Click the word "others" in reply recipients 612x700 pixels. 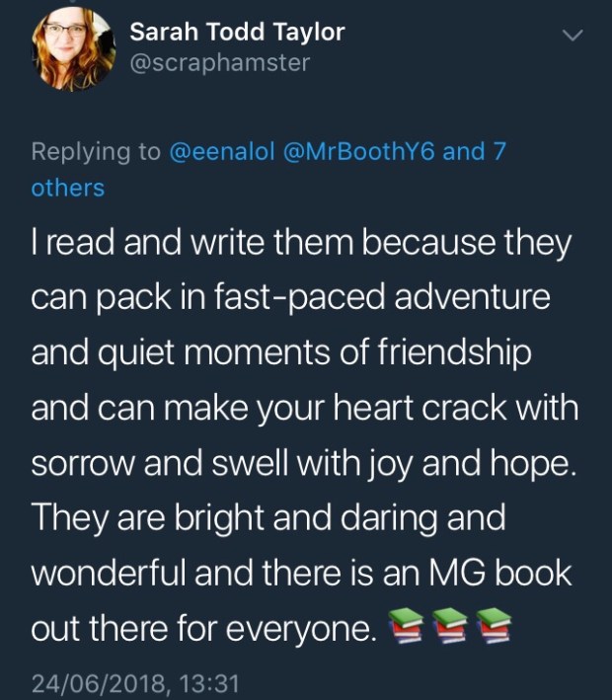click(x=68, y=188)
